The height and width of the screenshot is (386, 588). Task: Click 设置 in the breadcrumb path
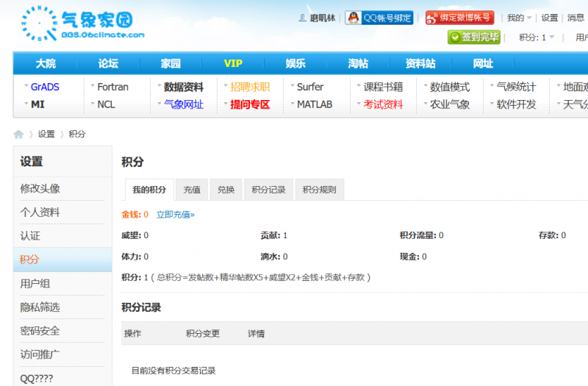pos(46,134)
